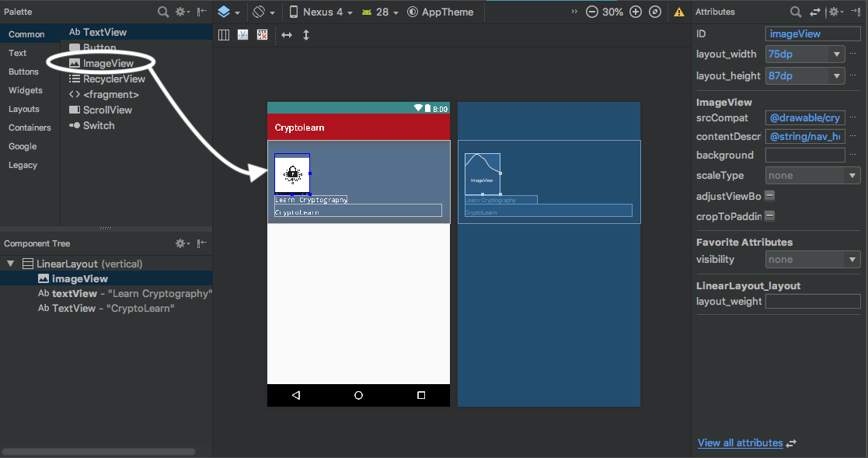Select textView Learn Cryptography tree item
This screenshot has height=458, width=868.
(125, 293)
